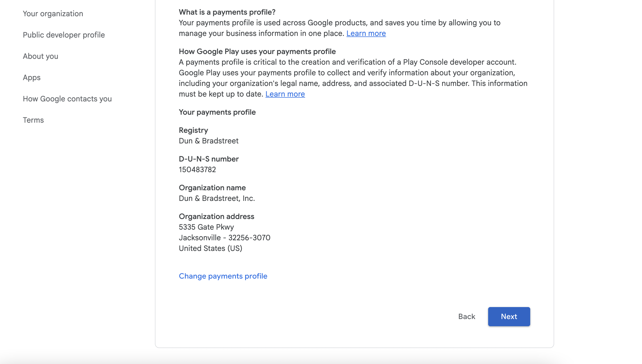Open Learn more after 'kept up to date'
This screenshot has width=642, height=364.
(285, 94)
